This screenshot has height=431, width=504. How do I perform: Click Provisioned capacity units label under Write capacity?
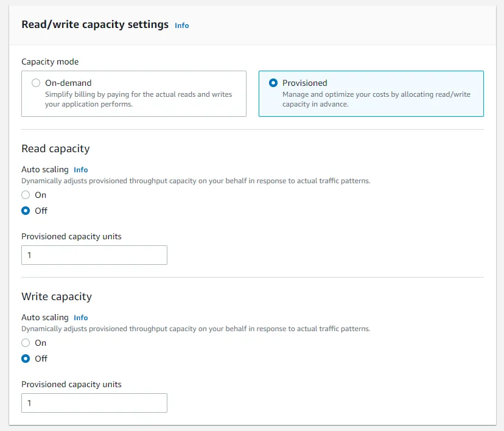[x=71, y=384]
